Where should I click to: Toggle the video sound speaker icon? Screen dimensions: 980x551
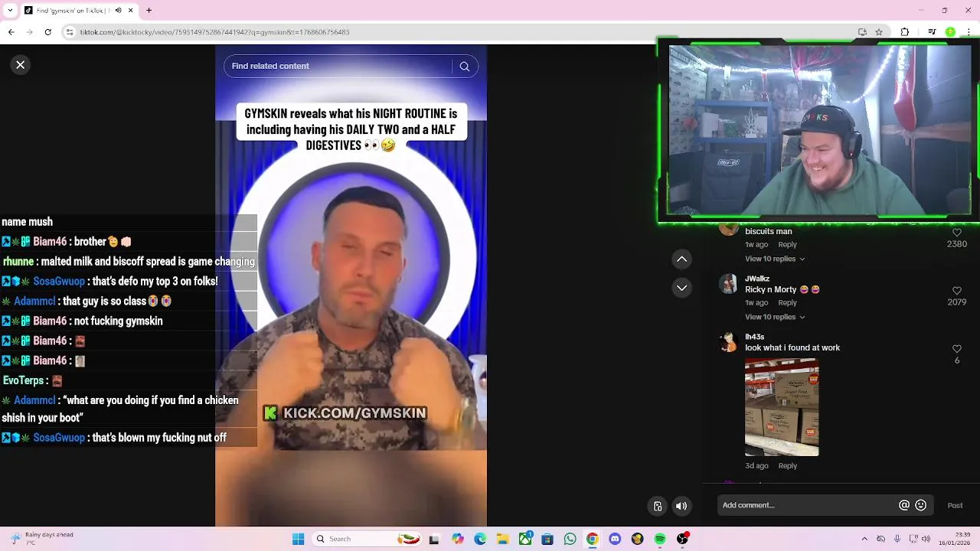681,506
